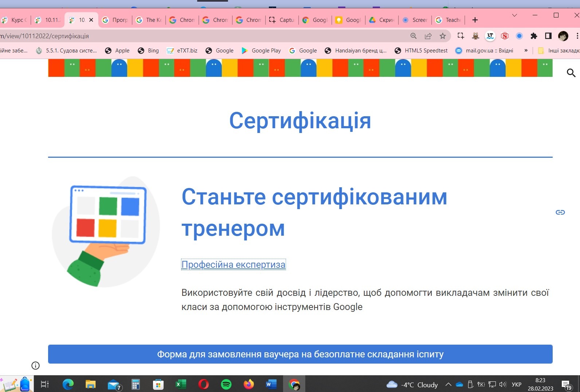Open Microsoft Word from the taskbar
Screen dimensions: 580x392
pos(271,384)
